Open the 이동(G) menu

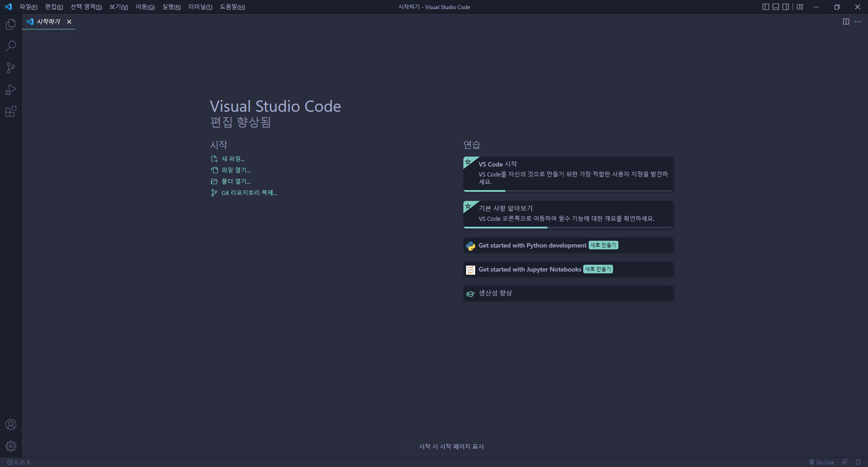pos(145,7)
